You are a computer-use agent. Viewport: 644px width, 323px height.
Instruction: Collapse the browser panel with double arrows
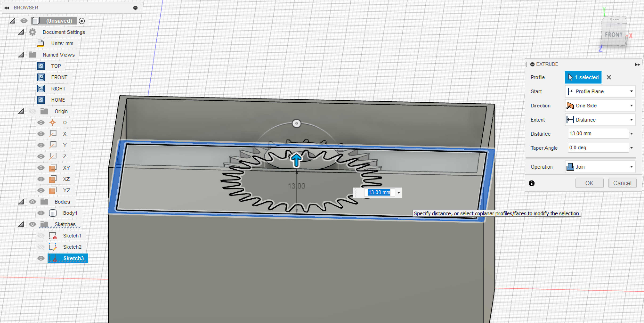pyautogui.click(x=7, y=8)
